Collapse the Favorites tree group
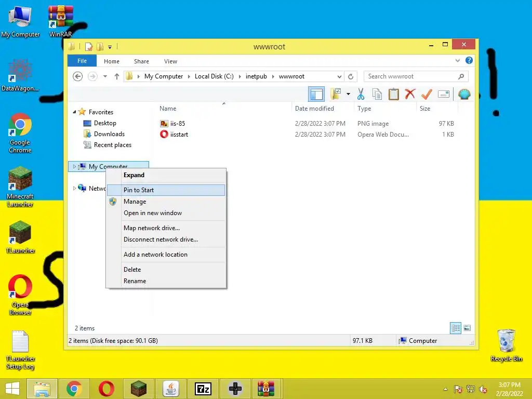This screenshot has height=399, width=532. point(74,112)
